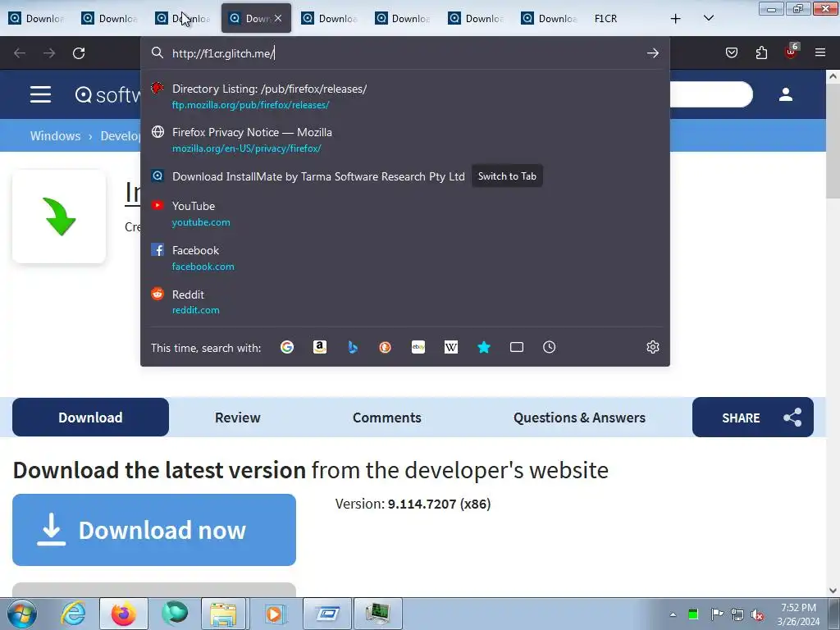Search in Bookmarks star icon

coord(484,347)
